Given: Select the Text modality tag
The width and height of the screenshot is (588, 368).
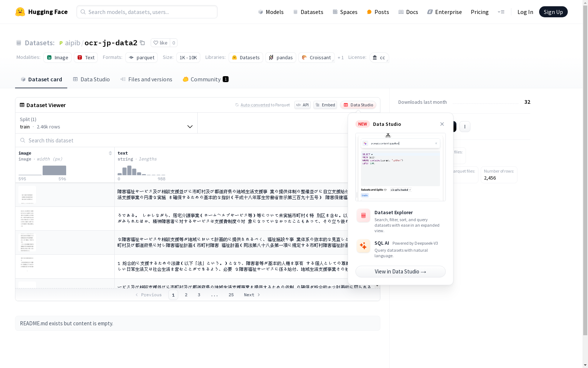Looking at the screenshot, I should point(86,57).
